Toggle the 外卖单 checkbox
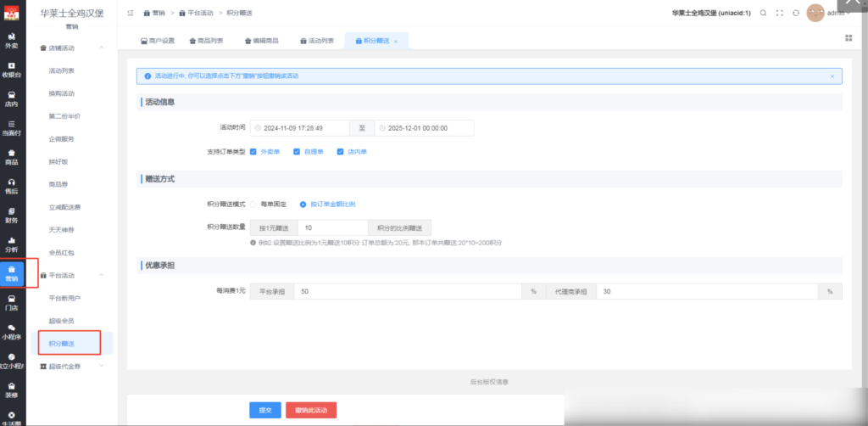The width and height of the screenshot is (868, 426). pos(253,151)
